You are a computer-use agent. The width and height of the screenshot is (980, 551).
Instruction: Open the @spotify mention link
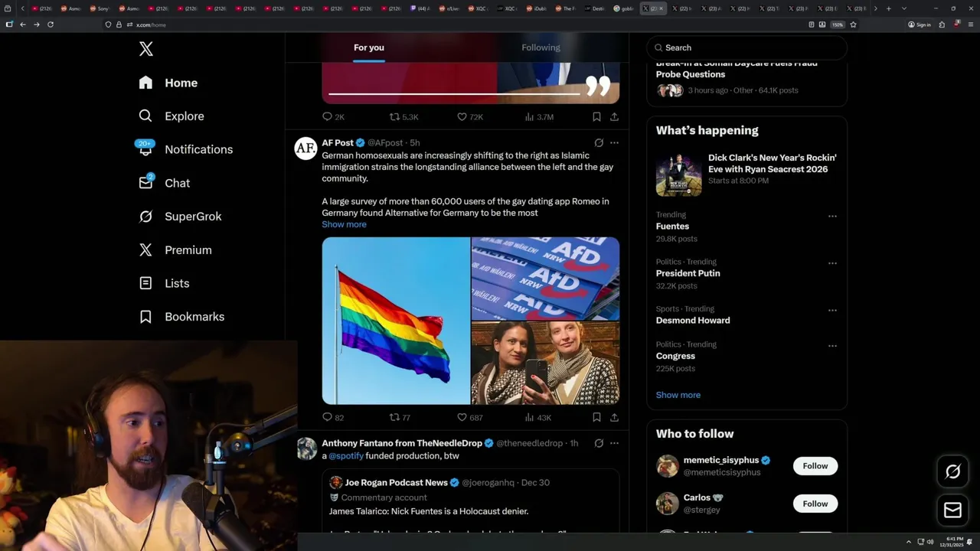(346, 456)
